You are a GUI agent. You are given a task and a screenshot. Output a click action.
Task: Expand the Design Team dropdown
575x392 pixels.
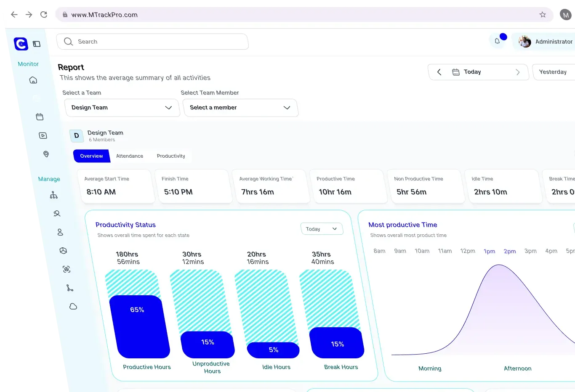coord(122,108)
